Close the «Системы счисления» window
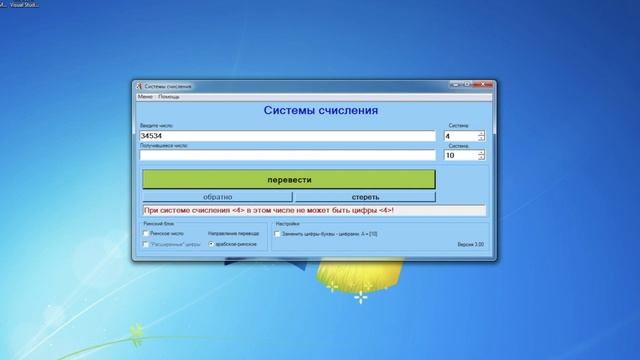This screenshot has width=640, height=360. 483,84
